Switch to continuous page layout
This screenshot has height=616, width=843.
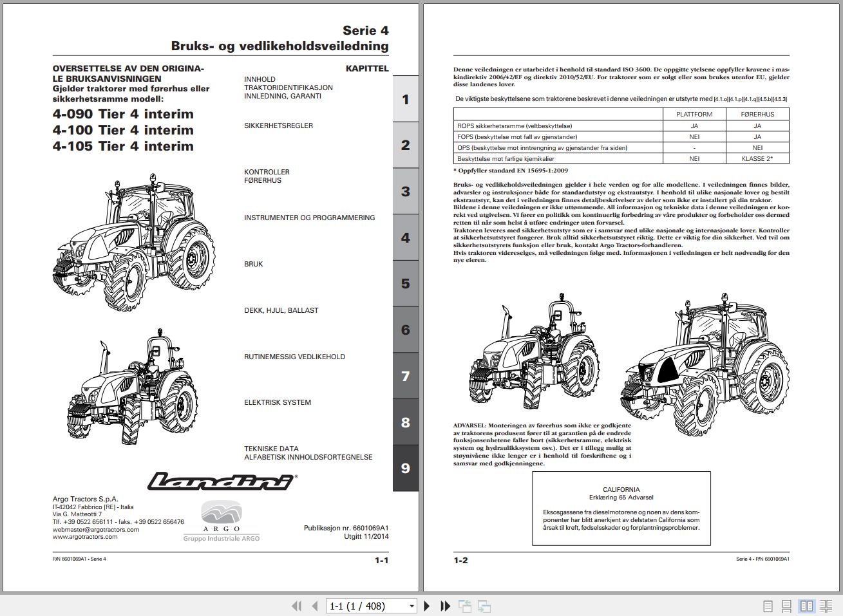click(x=786, y=606)
